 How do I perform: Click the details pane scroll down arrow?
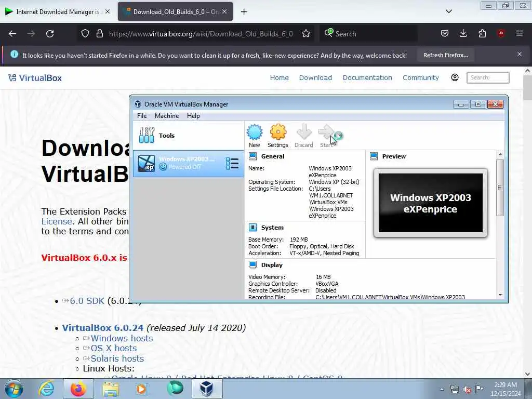[500, 295]
